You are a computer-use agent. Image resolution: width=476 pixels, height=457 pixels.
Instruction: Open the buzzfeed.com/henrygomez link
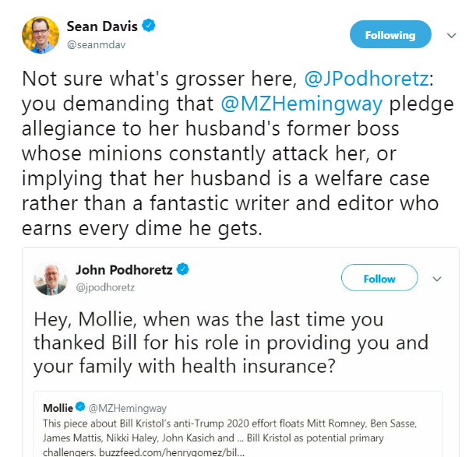171,452
